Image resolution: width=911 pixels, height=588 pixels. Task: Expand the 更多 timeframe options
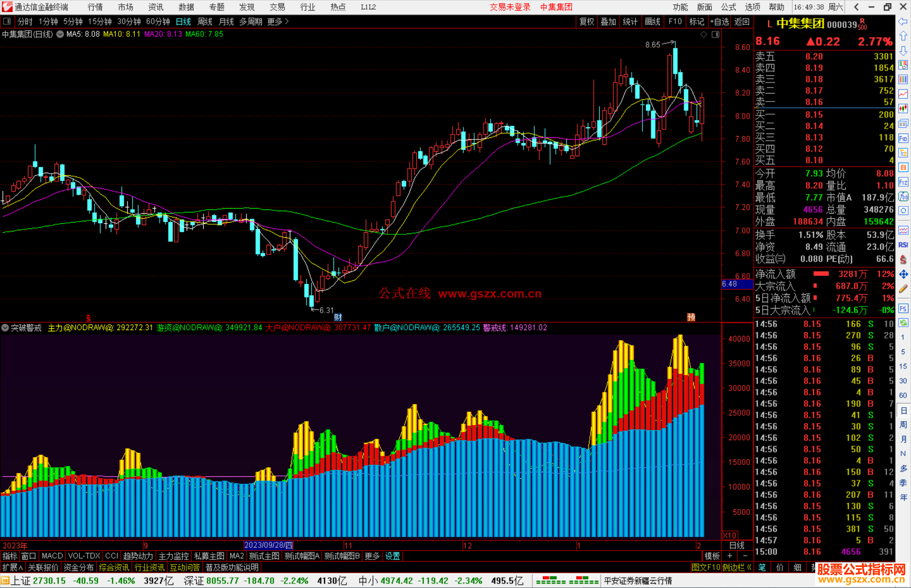pyautogui.click(x=278, y=21)
